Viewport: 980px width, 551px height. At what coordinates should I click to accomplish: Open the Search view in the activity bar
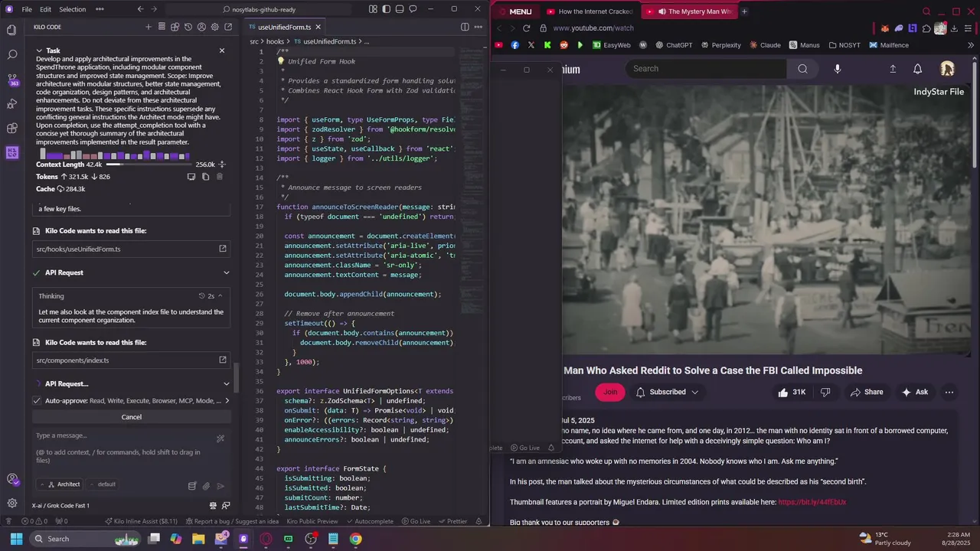(11, 55)
